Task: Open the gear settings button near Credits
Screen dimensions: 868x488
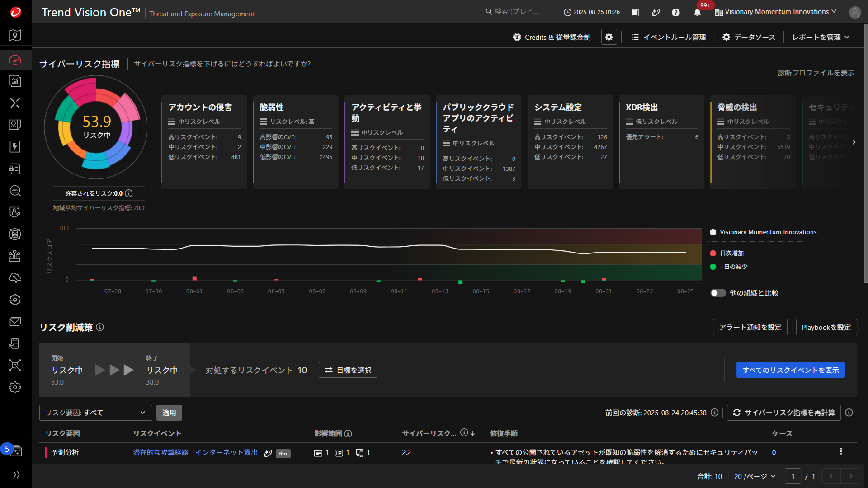Action: pyautogui.click(x=609, y=37)
